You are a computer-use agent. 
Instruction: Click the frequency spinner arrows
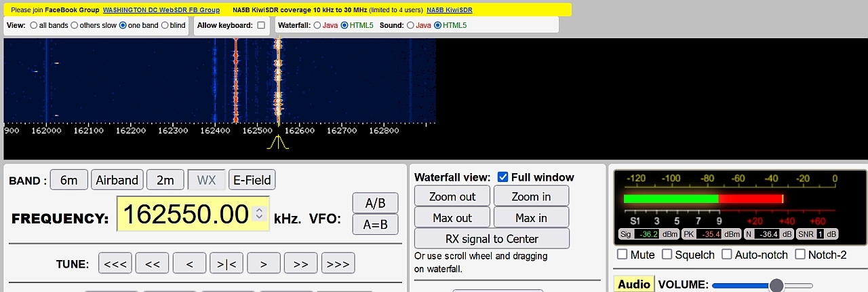[259, 214]
